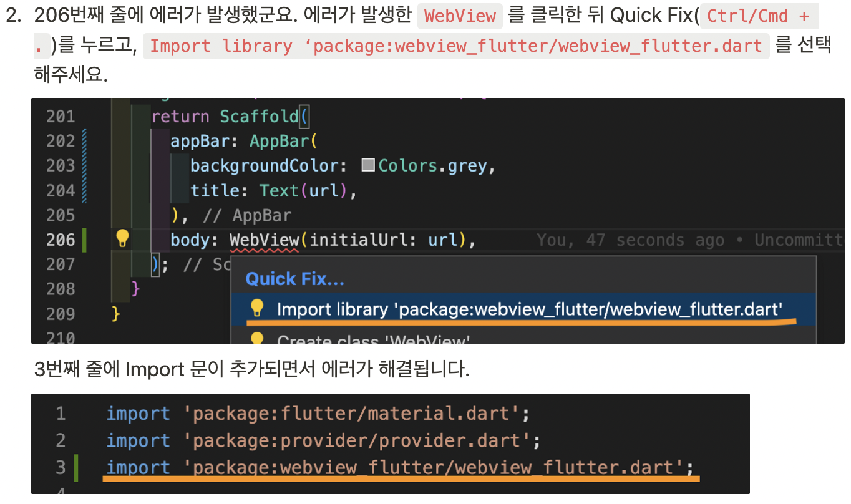Click the lightbulb beside the Import library fix
This screenshot has height=504, width=851.
[256, 308]
